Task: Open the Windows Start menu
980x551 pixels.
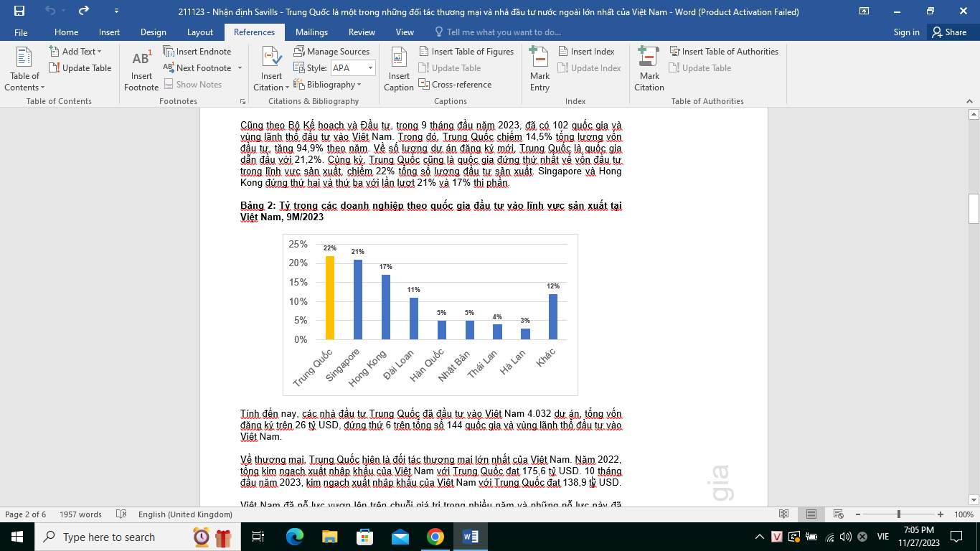Action: coord(17,537)
